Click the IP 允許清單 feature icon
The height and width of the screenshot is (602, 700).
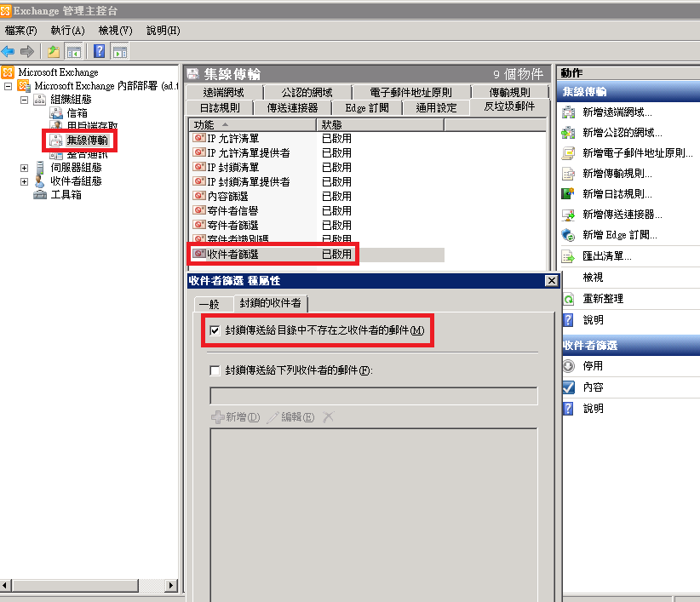click(x=199, y=138)
